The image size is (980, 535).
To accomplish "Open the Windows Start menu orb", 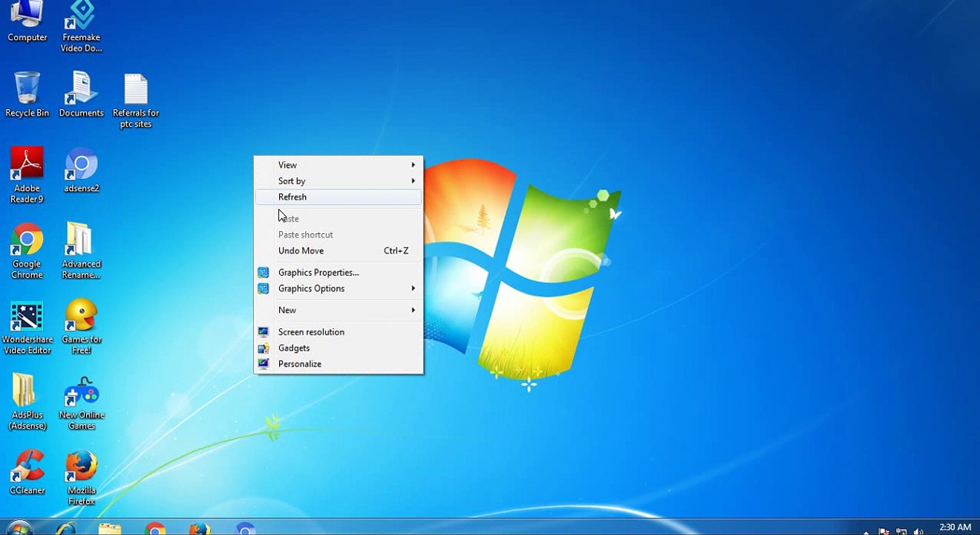I will (x=19, y=528).
